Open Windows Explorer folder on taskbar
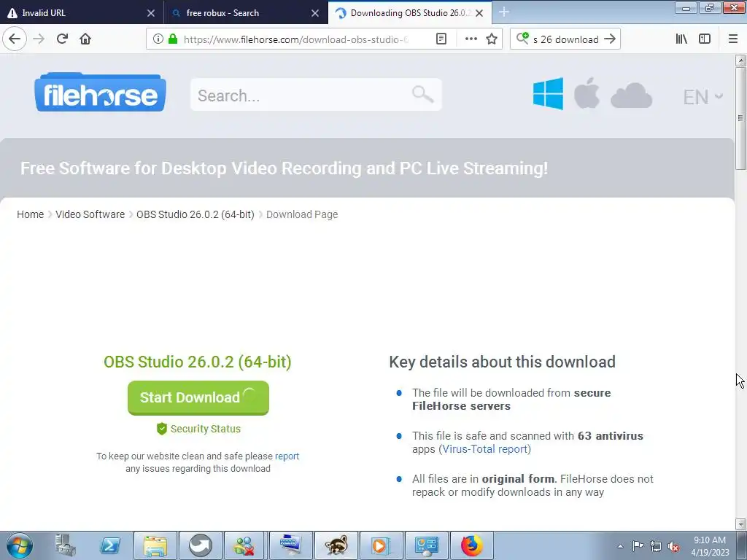This screenshot has width=747, height=560. [x=155, y=545]
